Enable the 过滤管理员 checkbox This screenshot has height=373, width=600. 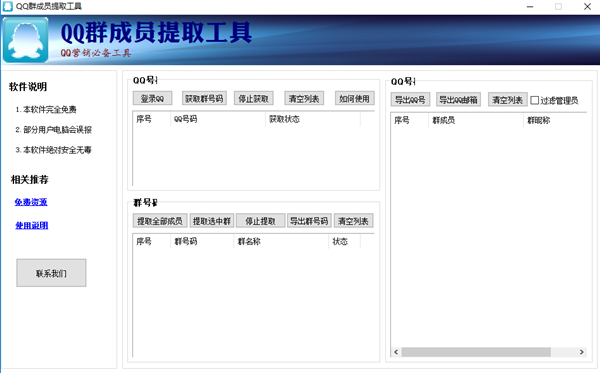[x=535, y=100]
